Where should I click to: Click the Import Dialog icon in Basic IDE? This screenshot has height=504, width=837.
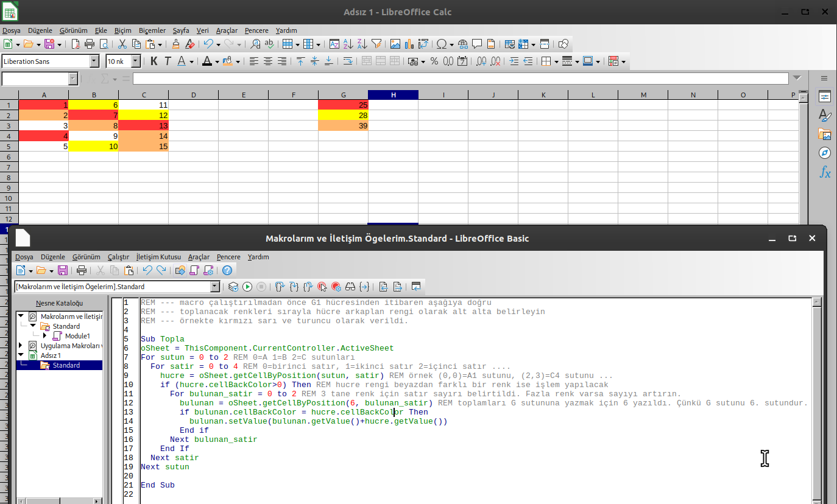pos(416,287)
